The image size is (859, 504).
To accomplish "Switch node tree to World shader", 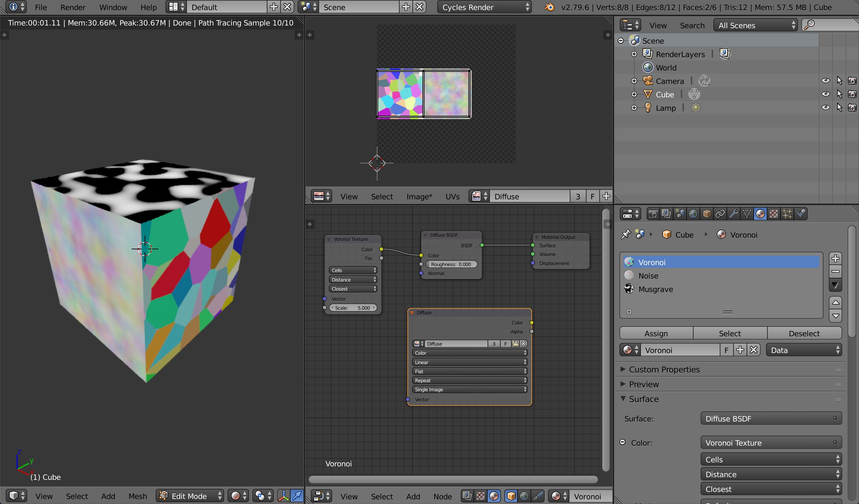I will pyautogui.click(x=524, y=496).
